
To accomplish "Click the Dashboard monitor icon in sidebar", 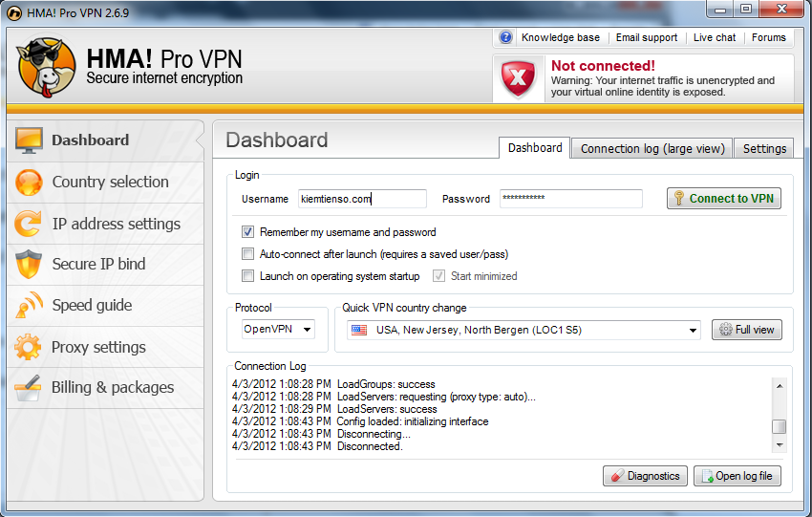I will tap(29, 140).
